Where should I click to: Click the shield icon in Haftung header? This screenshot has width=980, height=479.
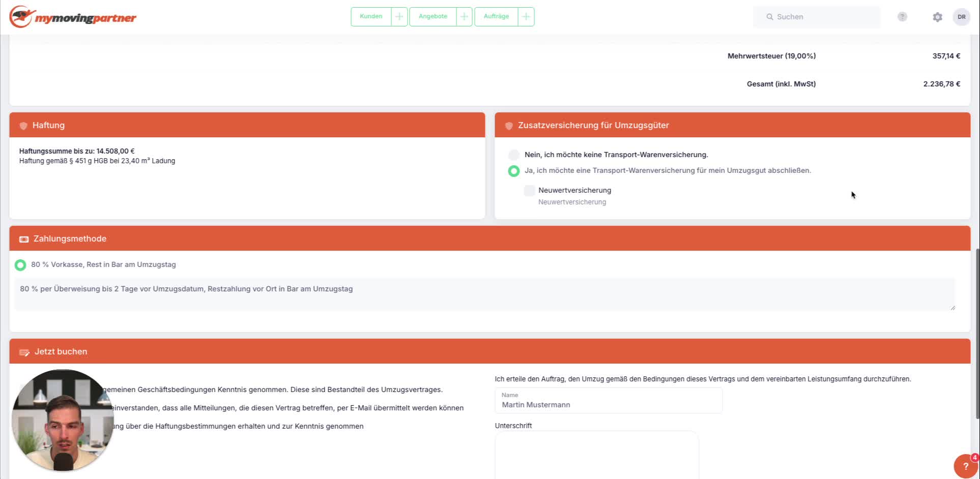[23, 126]
